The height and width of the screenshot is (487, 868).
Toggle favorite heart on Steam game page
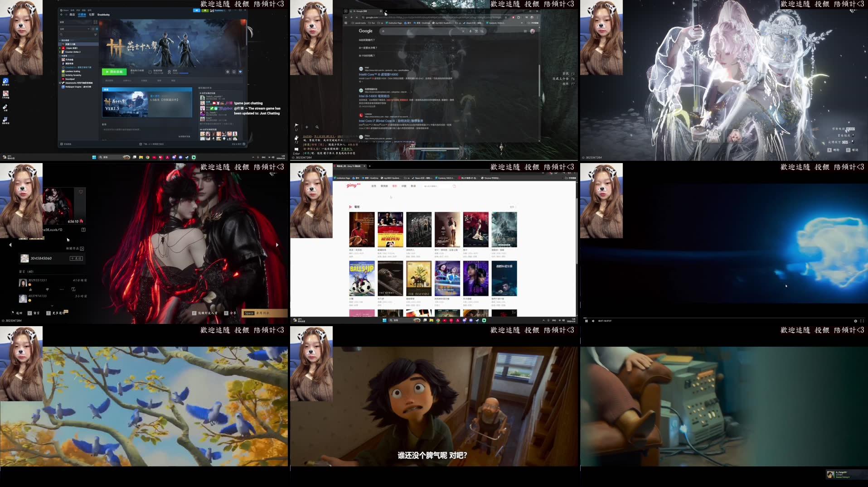click(240, 72)
